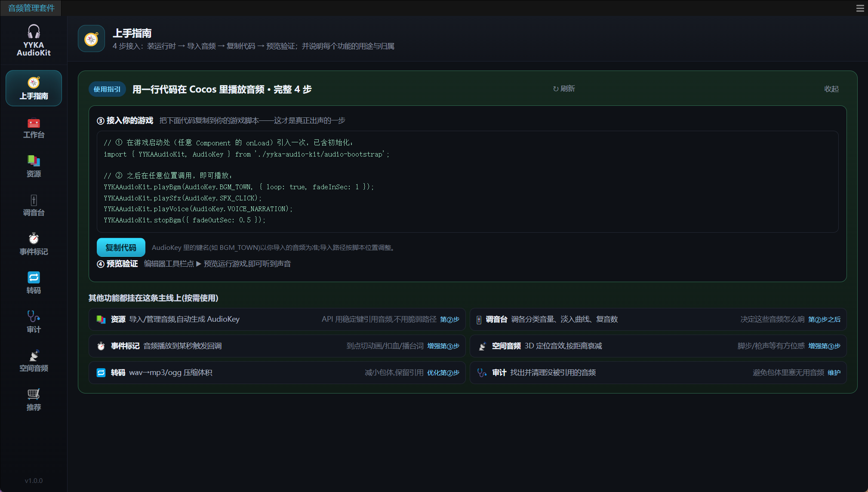Open the 上手指南 sidebar item

point(34,88)
